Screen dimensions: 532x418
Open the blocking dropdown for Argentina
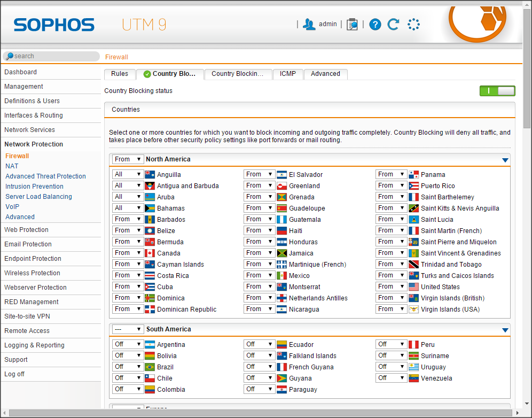click(x=128, y=345)
